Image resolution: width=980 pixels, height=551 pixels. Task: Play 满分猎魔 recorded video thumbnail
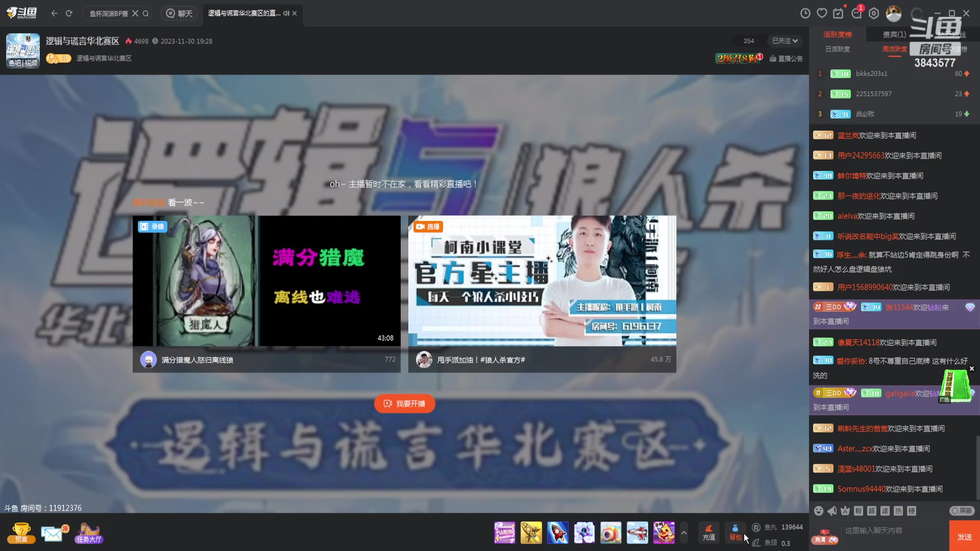tap(266, 281)
